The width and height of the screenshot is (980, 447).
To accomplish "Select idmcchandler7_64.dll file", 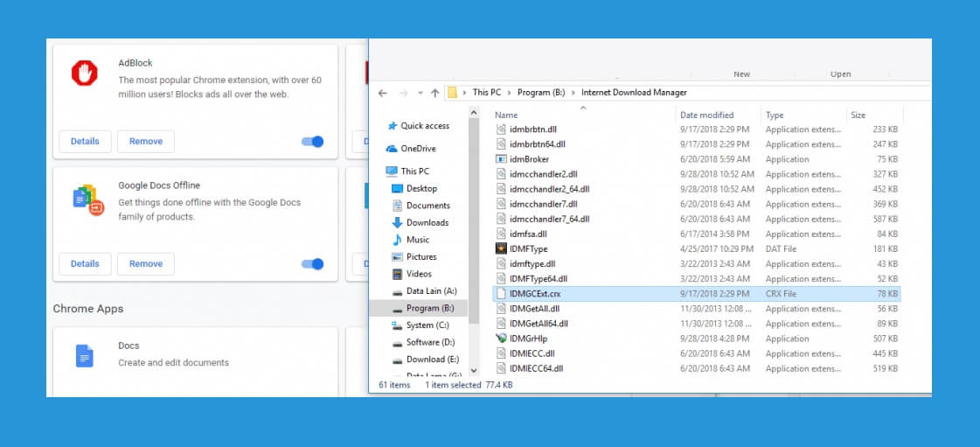I will pyautogui.click(x=697, y=220).
